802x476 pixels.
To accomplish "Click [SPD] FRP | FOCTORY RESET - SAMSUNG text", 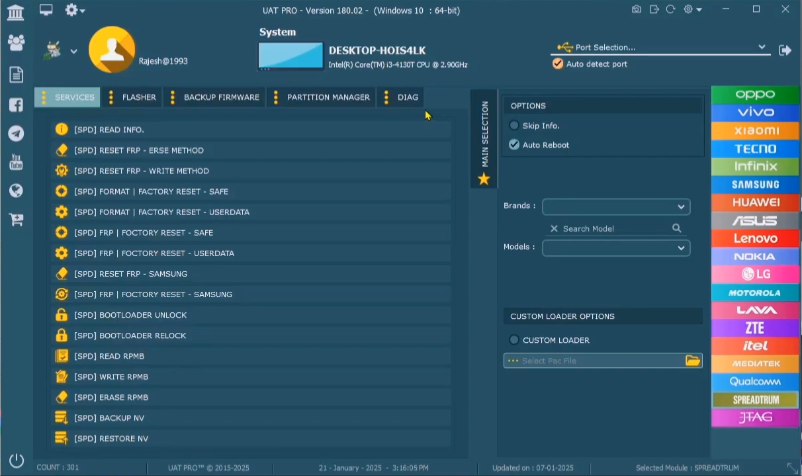I will coord(153,294).
